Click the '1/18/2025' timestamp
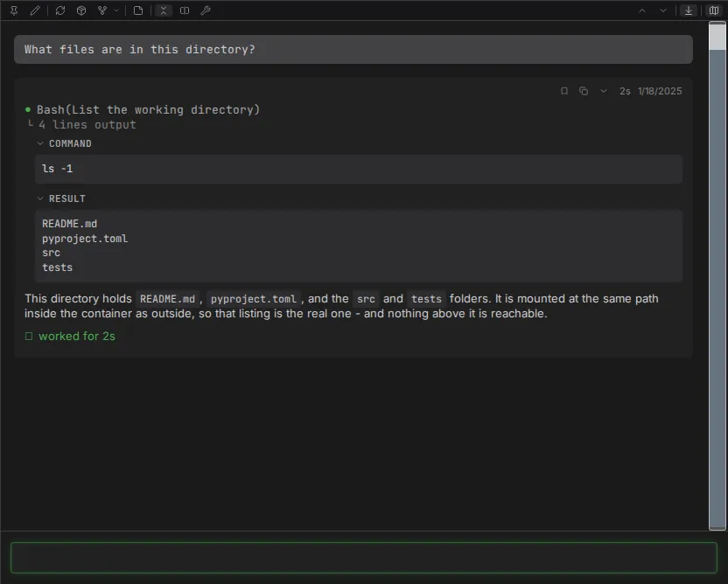The image size is (728, 584). [660, 91]
